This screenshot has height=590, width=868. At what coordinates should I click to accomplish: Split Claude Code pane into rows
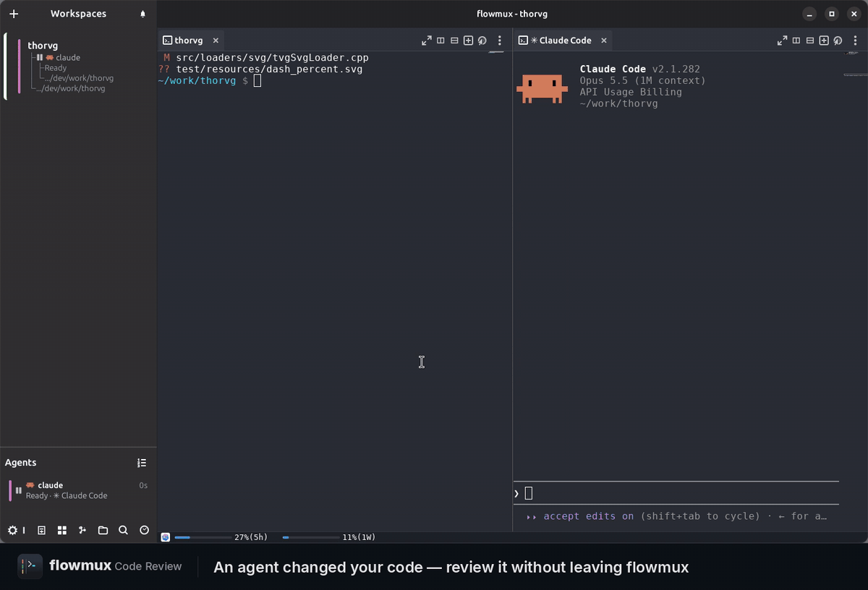pos(810,41)
